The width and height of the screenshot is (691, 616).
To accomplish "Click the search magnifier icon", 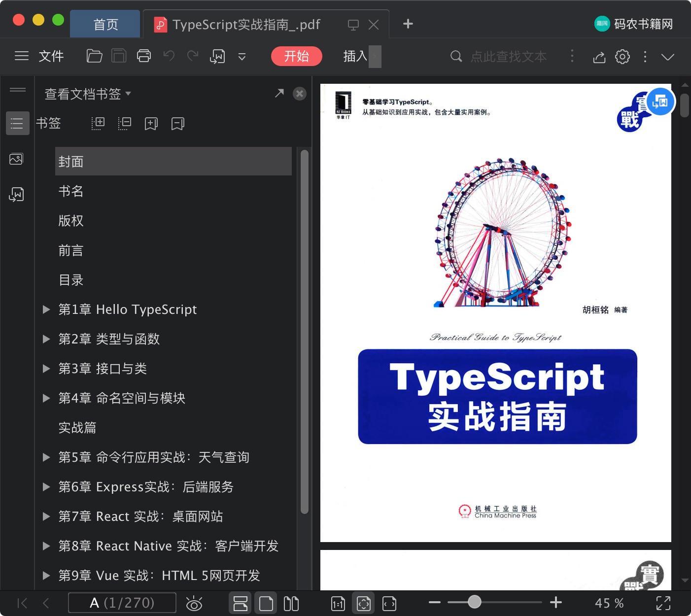I will [x=456, y=57].
